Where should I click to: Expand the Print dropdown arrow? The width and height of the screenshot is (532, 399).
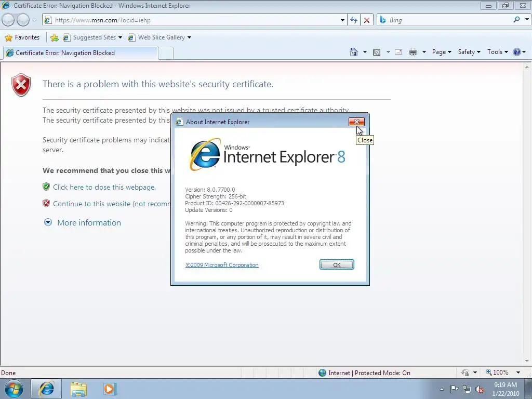[424, 52]
